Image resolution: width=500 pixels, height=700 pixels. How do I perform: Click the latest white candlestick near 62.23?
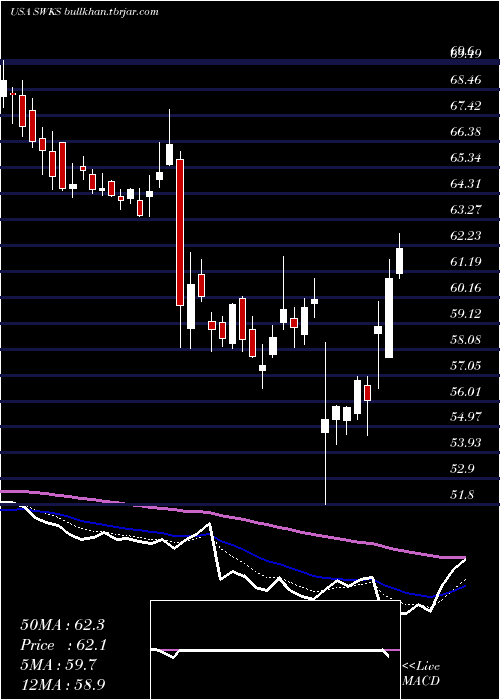coord(400,261)
